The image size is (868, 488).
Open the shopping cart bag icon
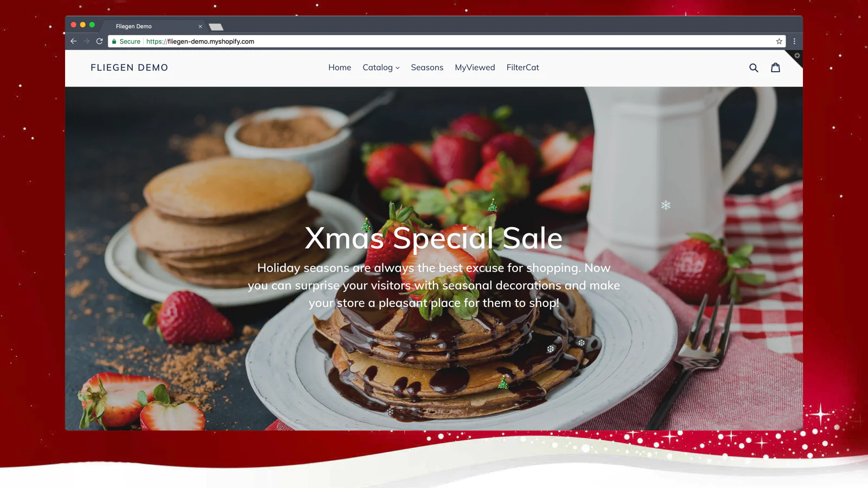[x=776, y=67]
